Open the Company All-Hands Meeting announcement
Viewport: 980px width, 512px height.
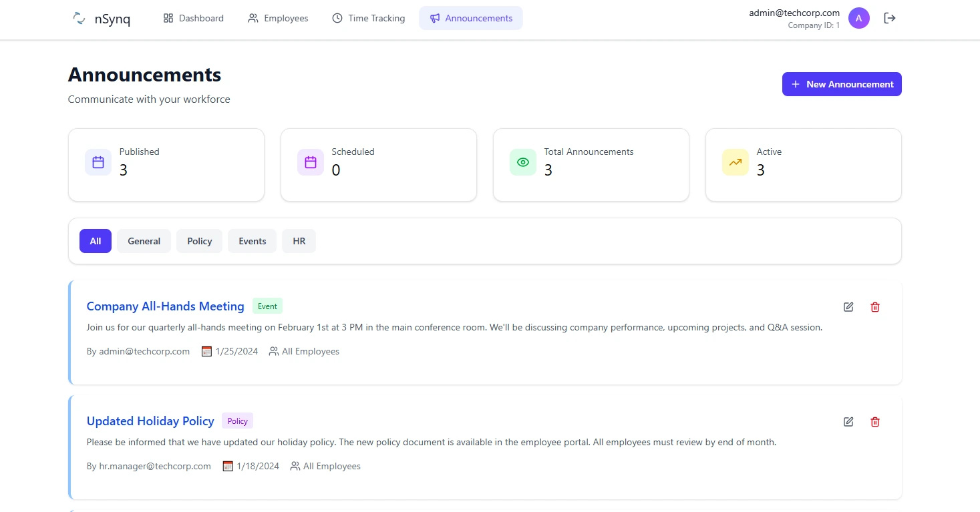point(165,306)
